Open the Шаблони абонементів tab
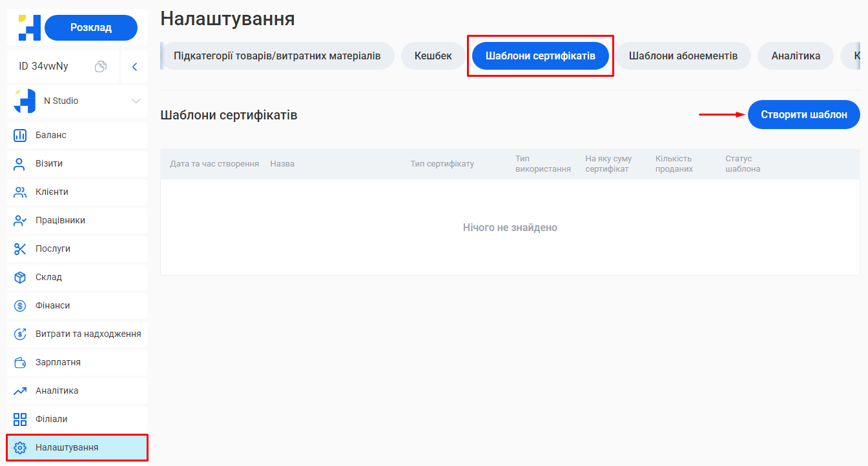Viewport: 868px width, 466px height. pos(683,56)
